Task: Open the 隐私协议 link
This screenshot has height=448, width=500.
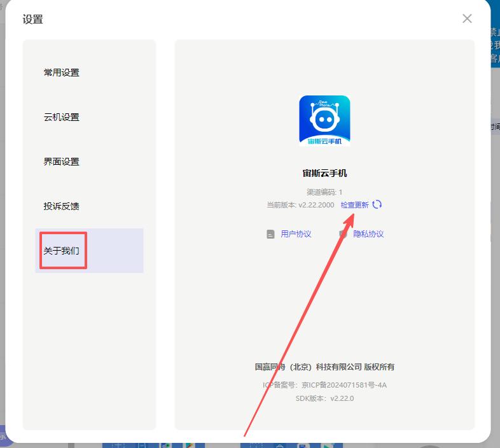Action: click(368, 234)
